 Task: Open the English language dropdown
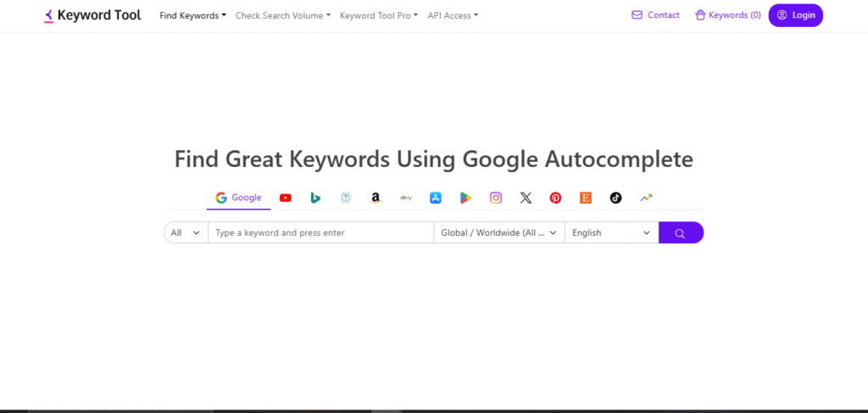point(611,232)
